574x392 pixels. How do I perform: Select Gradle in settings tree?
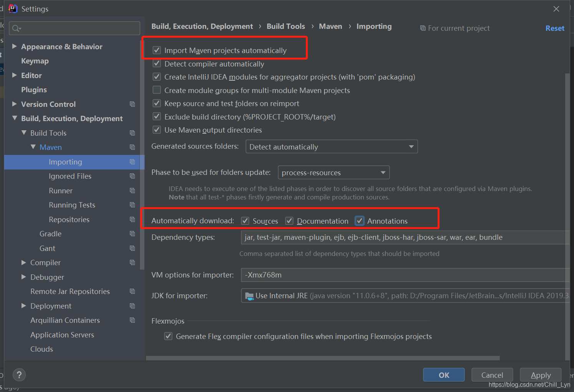(50, 234)
